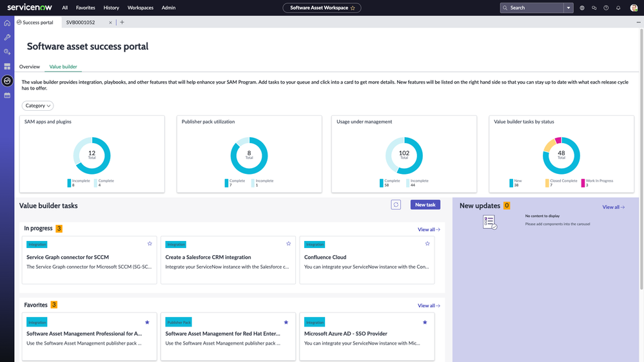Select the Success portal pulse icon in sidebar
The width and height of the screenshot is (644, 362).
coord(7,81)
